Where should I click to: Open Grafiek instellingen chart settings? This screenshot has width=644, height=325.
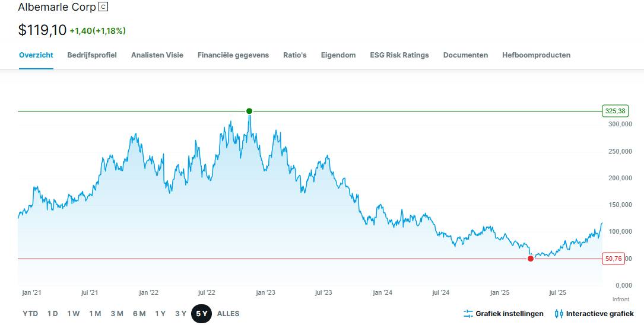coord(509,314)
